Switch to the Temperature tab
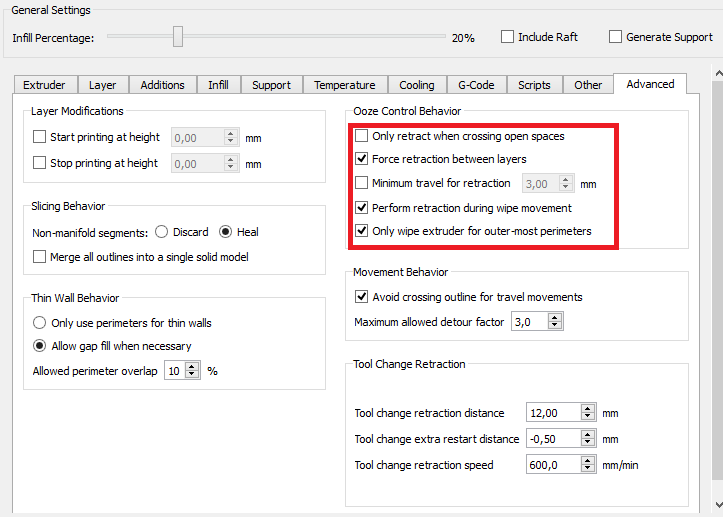 tap(344, 85)
